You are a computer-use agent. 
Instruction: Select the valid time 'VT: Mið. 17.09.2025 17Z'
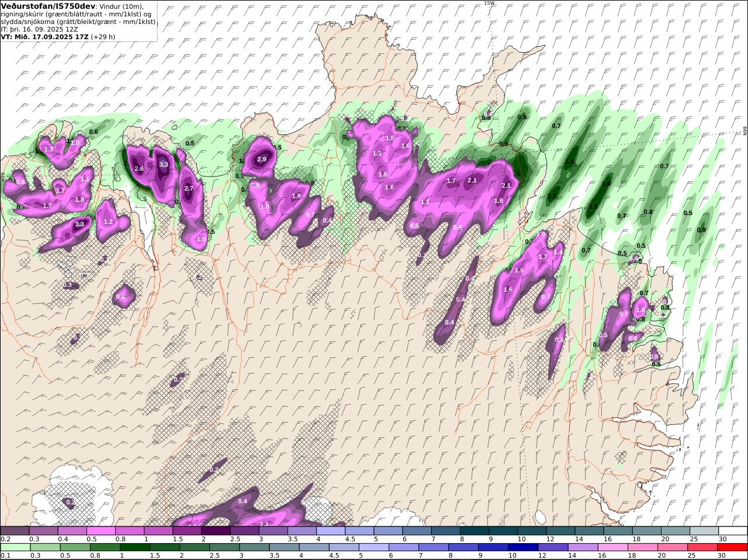[44, 37]
